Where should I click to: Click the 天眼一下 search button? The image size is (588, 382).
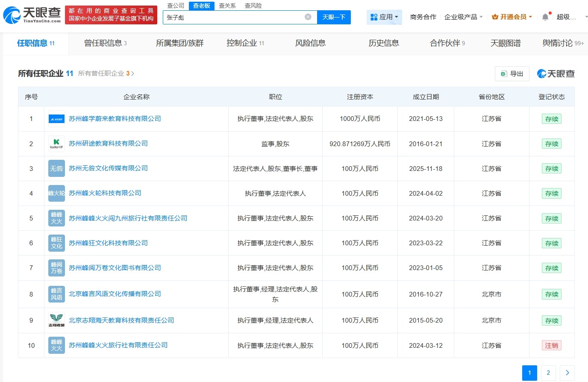[x=334, y=17]
